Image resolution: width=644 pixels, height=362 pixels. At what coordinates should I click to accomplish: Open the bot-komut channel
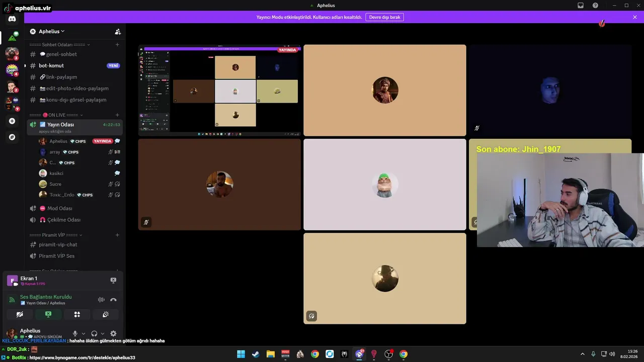[x=74, y=65]
